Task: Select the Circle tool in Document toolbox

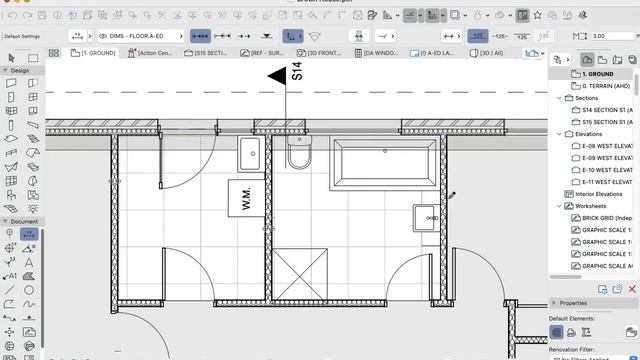Action: point(29,290)
